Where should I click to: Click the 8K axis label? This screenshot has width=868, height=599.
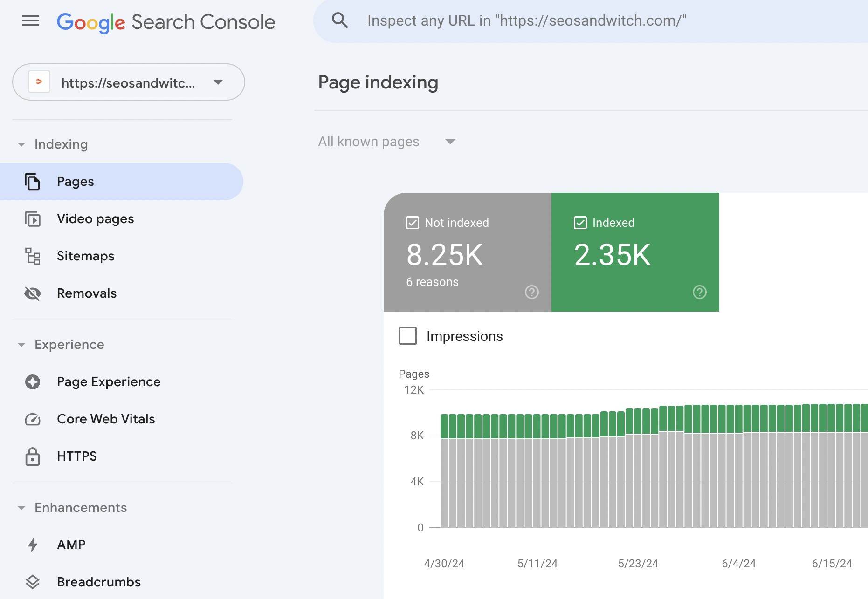coord(417,436)
